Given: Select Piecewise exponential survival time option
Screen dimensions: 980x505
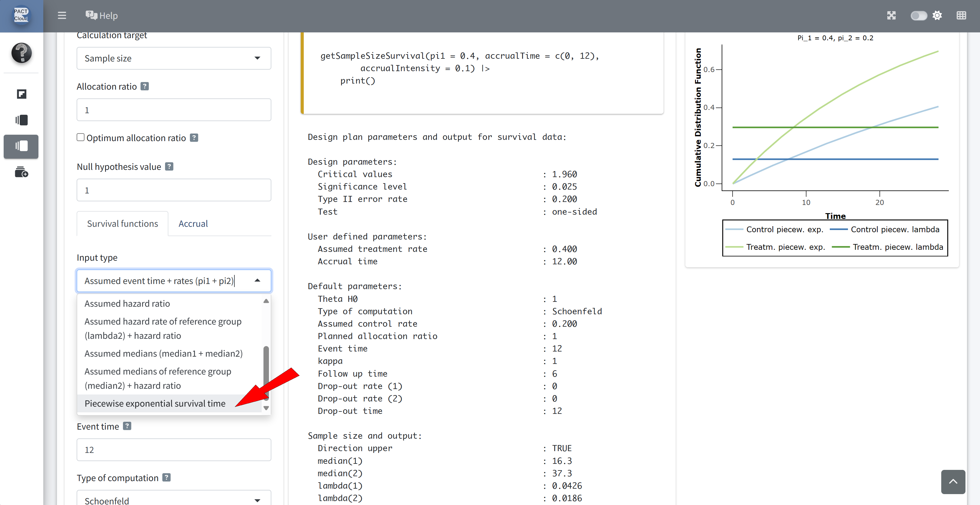Looking at the screenshot, I should tap(155, 404).
